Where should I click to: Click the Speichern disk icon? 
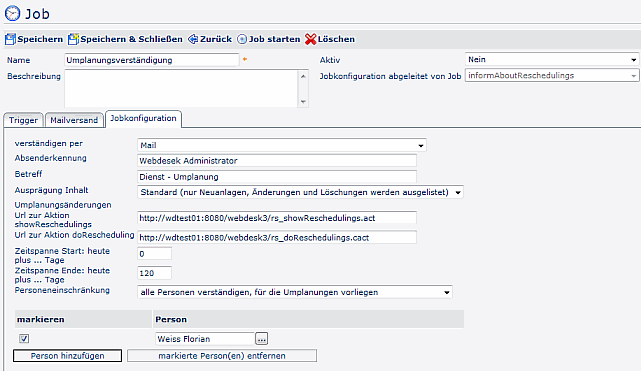[x=10, y=39]
